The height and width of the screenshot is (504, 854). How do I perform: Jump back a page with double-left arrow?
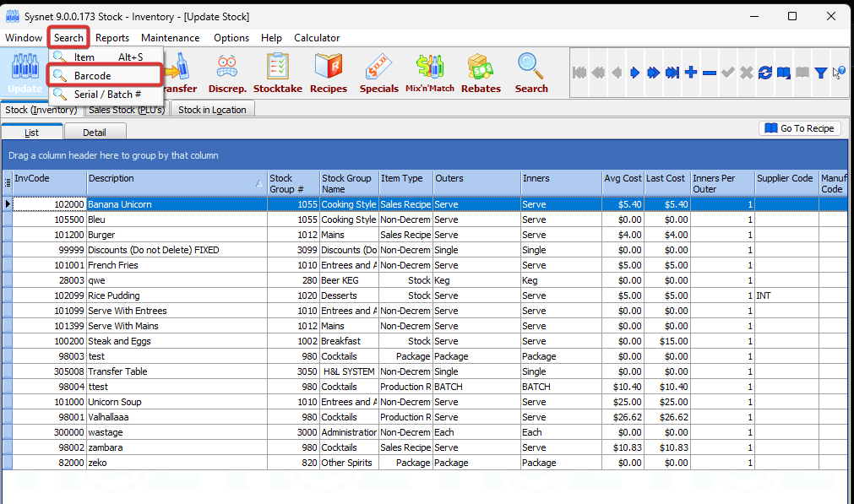(598, 73)
